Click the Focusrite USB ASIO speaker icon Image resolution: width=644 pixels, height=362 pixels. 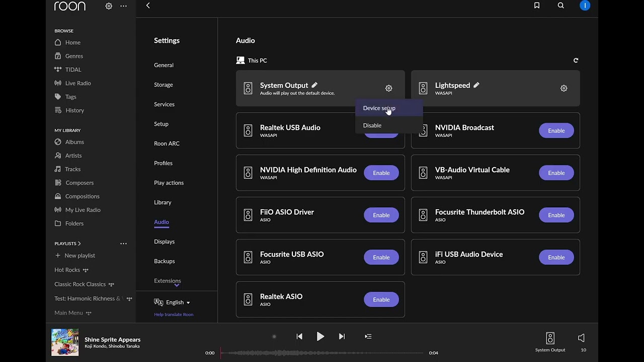248,257
